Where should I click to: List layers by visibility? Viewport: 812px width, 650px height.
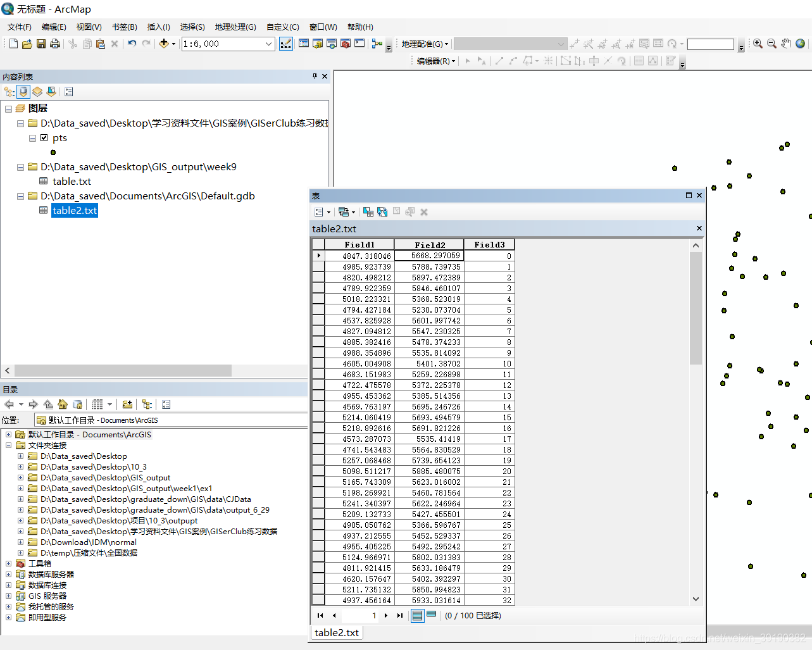coord(37,92)
